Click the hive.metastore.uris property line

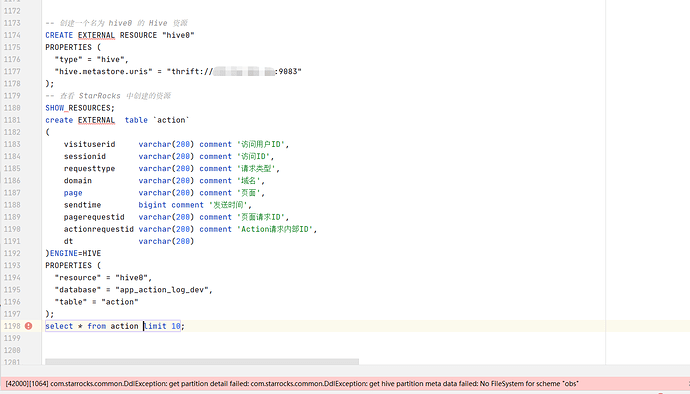pyautogui.click(x=178, y=71)
